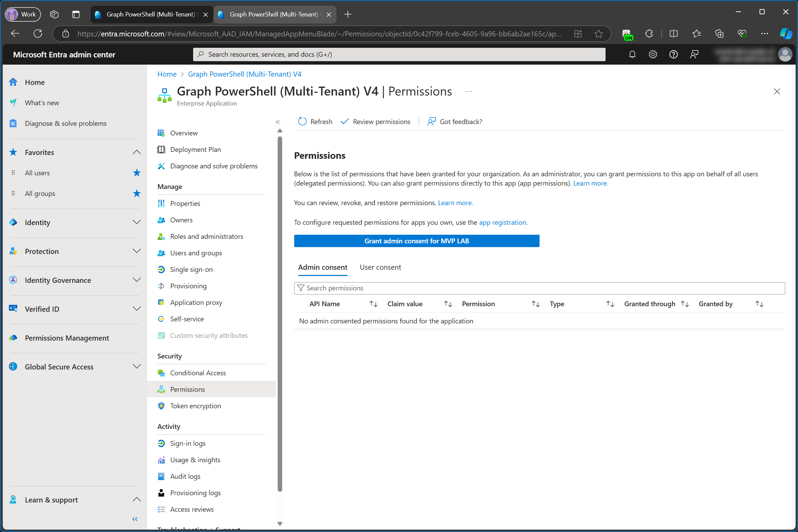Open Owners menu item
Viewport: 798px width, 532px height.
pyautogui.click(x=181, y=220)
